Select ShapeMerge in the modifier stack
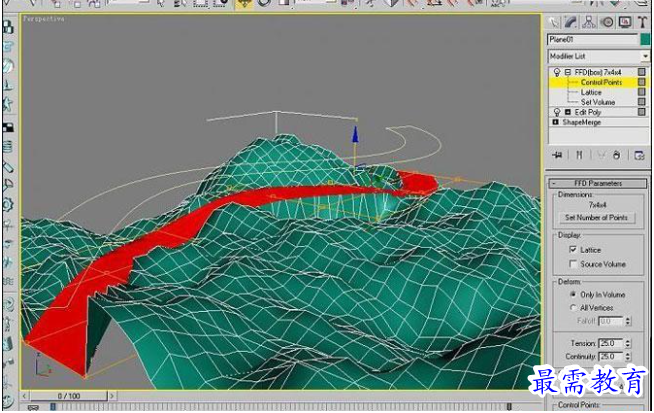This screenshot has width=654, height=413. pos(581,122)
